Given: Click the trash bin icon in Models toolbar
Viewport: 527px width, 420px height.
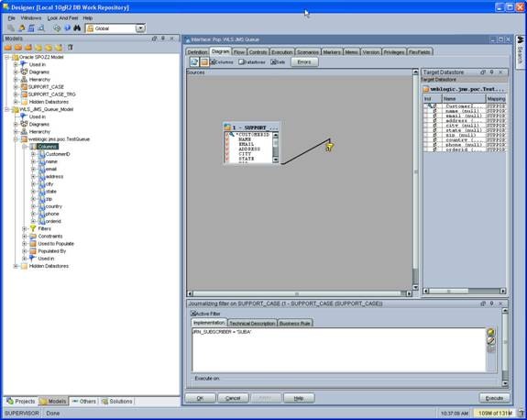Looking at the screenshot, I should pos(71,48).
